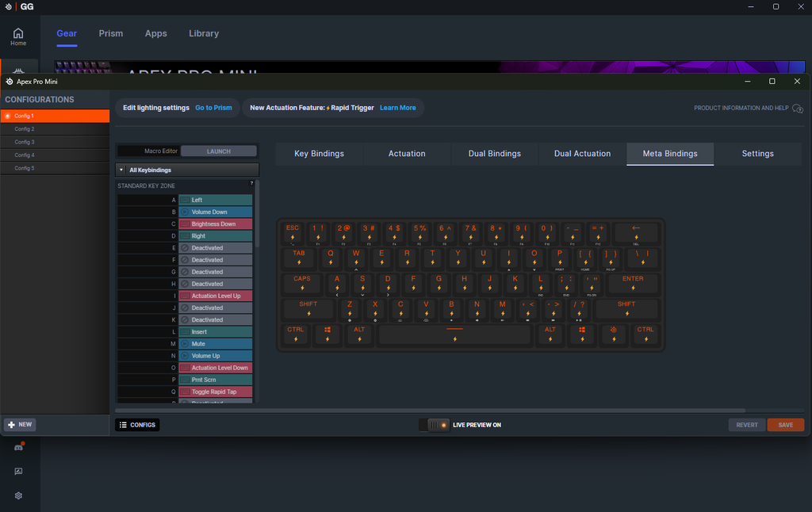The image size is (812, 512).
Task: Open Product Information and Help icon
Action: click(798, 109)
